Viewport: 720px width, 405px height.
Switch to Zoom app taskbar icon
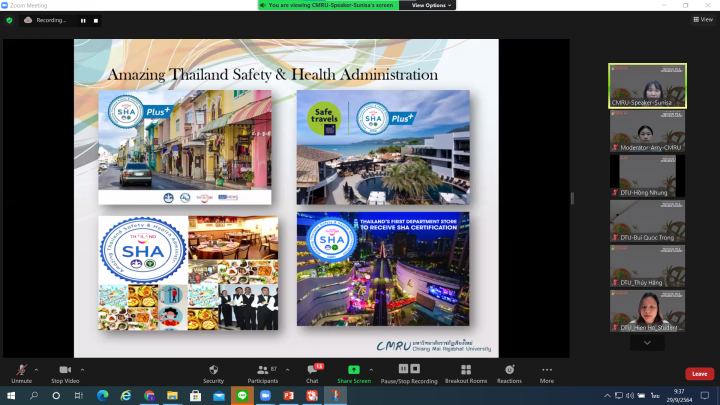tap(265, 395)
